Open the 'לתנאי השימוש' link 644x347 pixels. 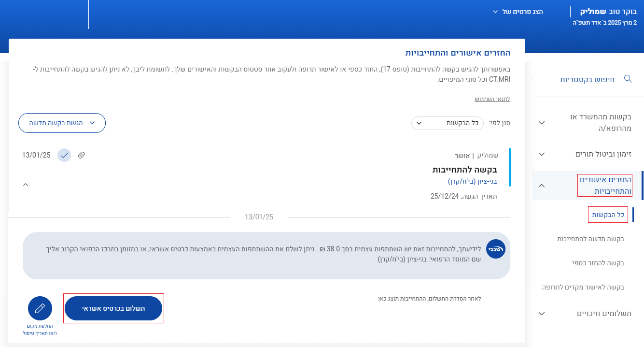(492, 99)
